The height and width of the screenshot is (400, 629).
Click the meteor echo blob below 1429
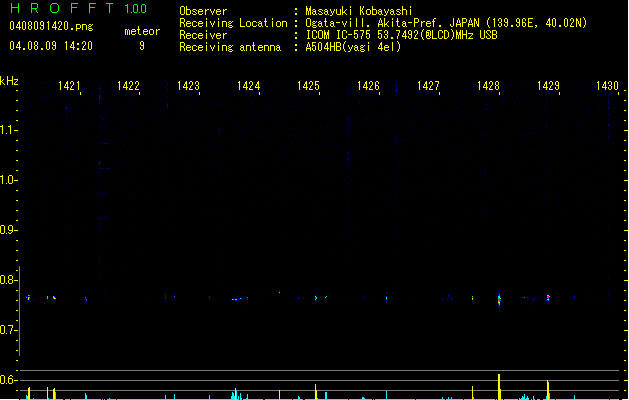tap(548, 298)
